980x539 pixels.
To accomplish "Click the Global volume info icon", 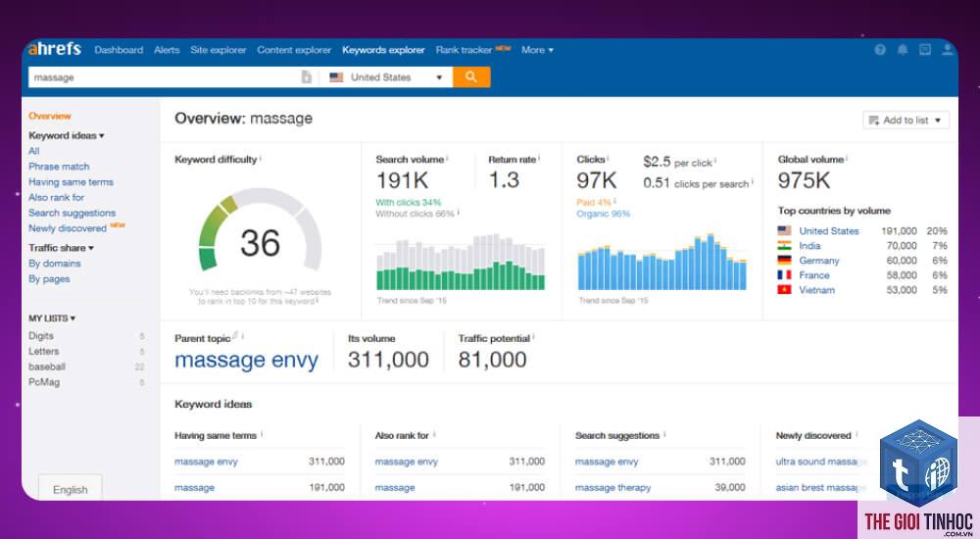I will click(847, 159).
